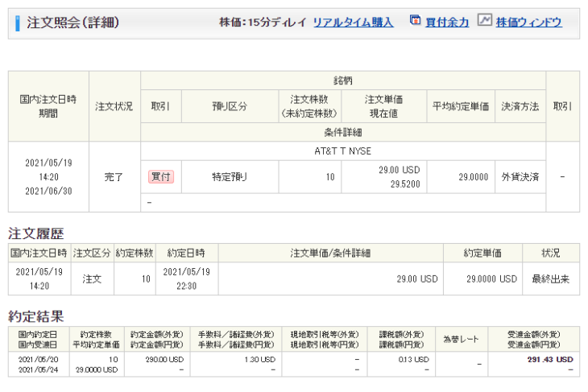The height and width of the screenshot is (392, 588).
Task: Click the 特定預り account type cell
Action: pyautogui.click(x=230, y=176)
